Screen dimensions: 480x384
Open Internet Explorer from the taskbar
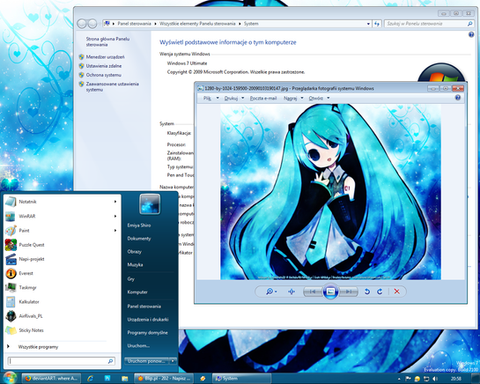[x=90, y=378]
